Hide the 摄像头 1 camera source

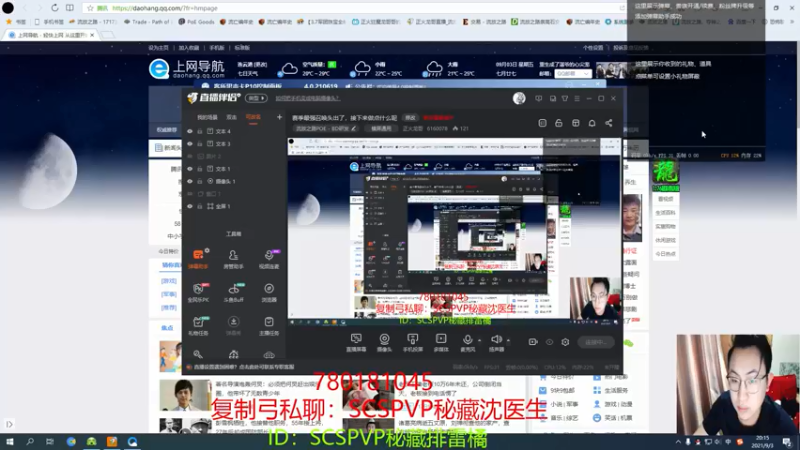(190, 181)
